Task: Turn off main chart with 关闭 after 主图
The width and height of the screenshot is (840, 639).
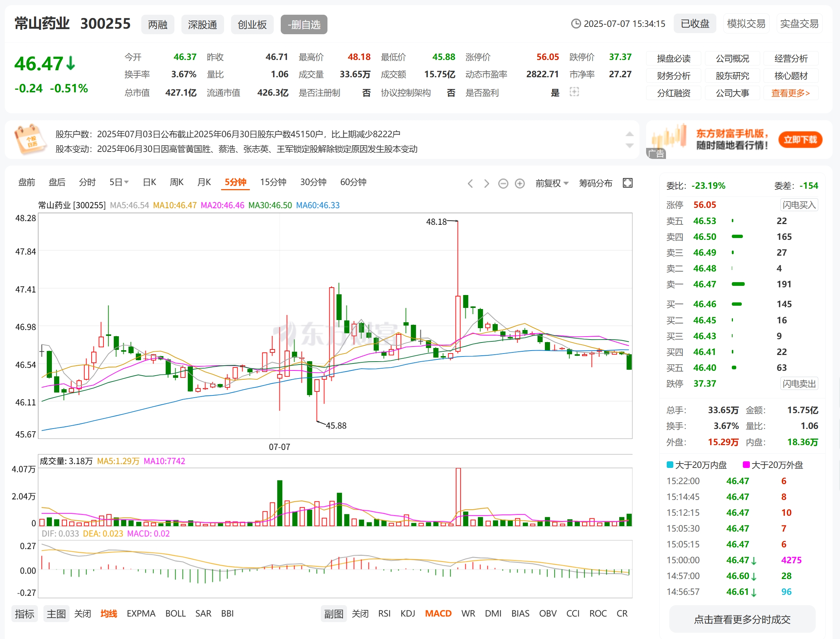Action: pyautogui.click(x=82, y=614)
